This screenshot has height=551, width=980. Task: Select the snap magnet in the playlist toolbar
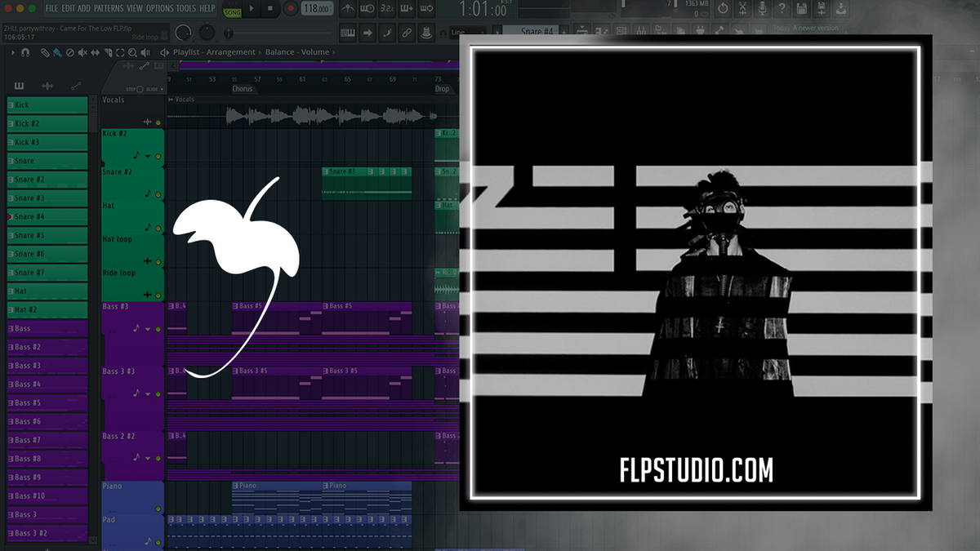pos(24,53)
